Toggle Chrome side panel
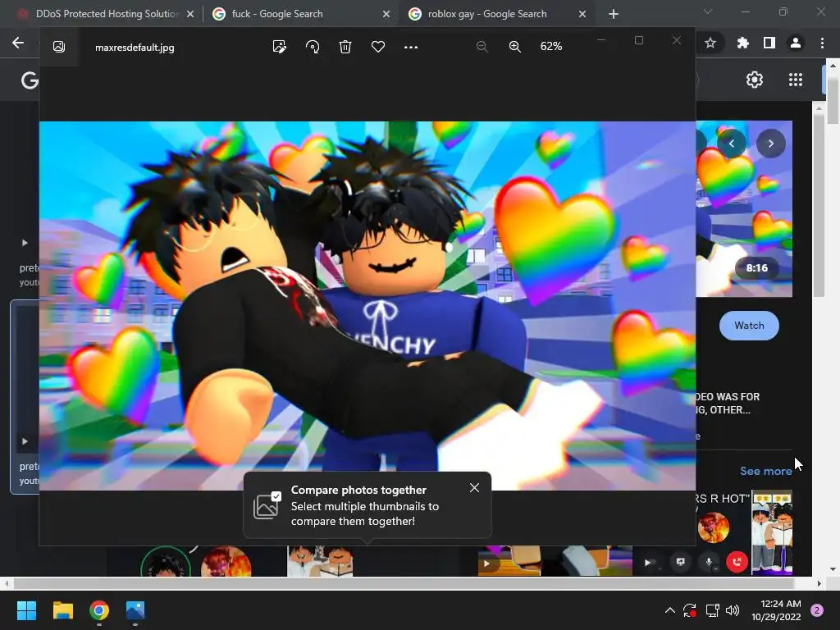 pos(769,43)
